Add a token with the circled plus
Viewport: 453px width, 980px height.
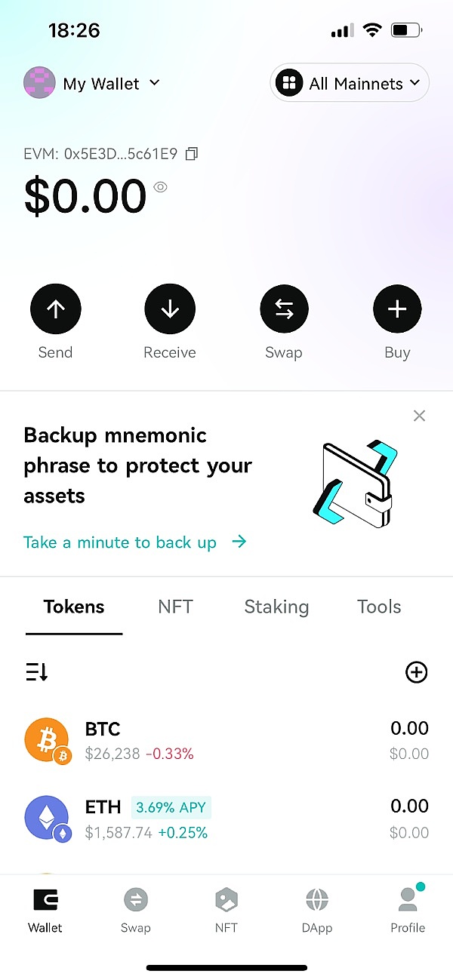tap(417, 671)
